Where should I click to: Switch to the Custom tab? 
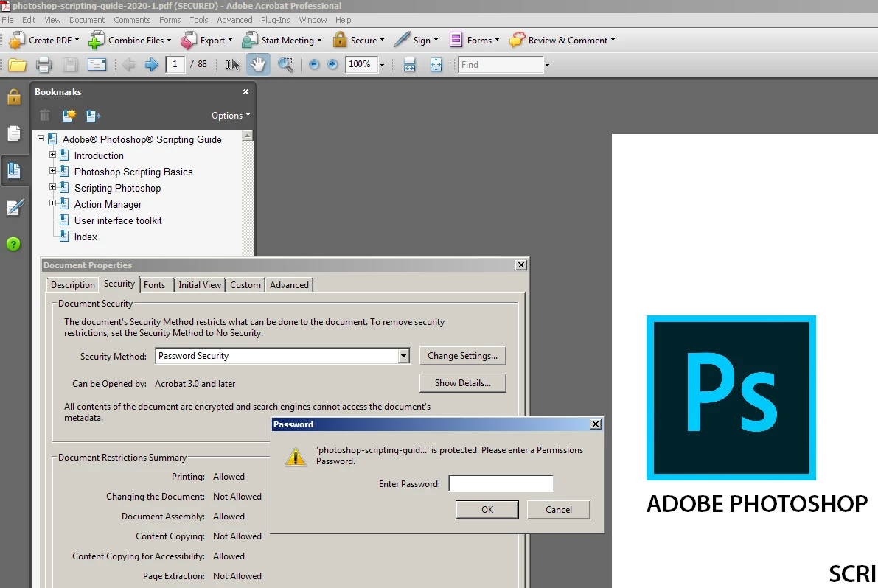[245, 285]
